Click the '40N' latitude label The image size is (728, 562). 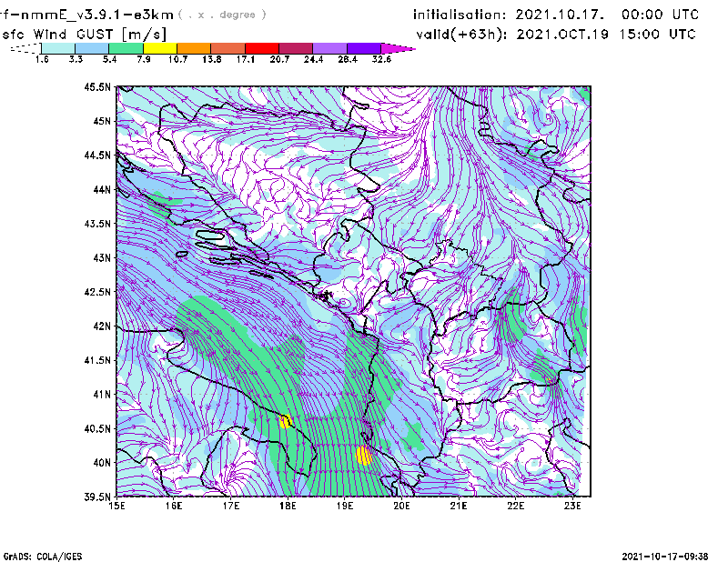click(x=102, y=463)
